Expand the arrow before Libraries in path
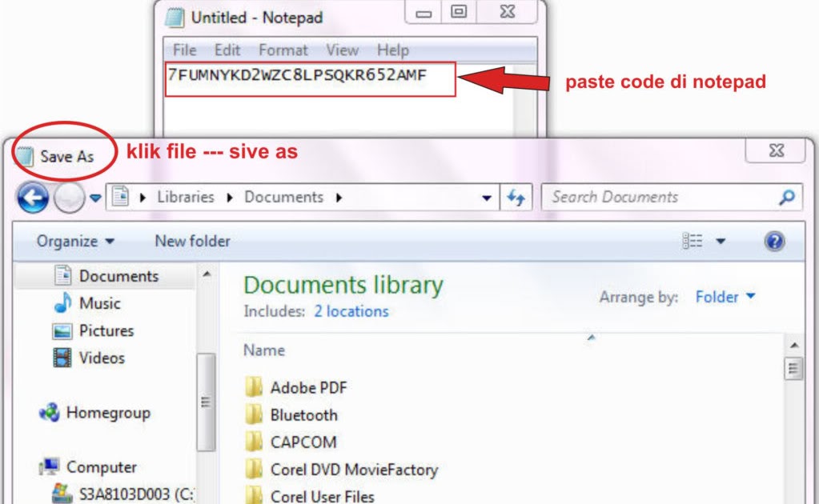The height and width of the screenshot is (504, 819). tap(143, 198)
